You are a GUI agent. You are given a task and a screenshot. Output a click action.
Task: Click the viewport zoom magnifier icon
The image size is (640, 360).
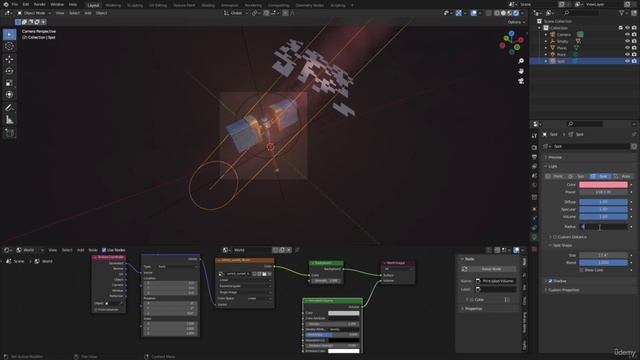coord(521,61)
